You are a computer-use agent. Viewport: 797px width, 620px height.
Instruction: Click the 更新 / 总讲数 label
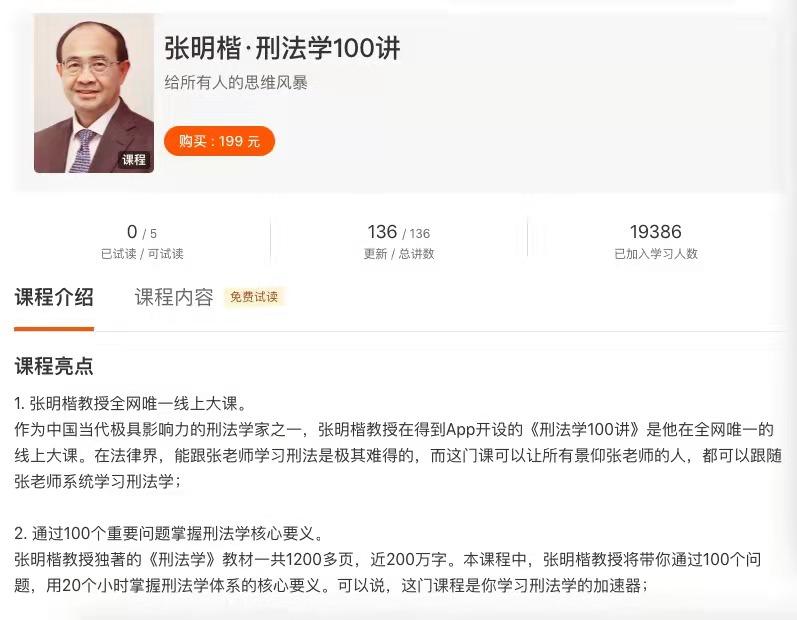point(398,254)
